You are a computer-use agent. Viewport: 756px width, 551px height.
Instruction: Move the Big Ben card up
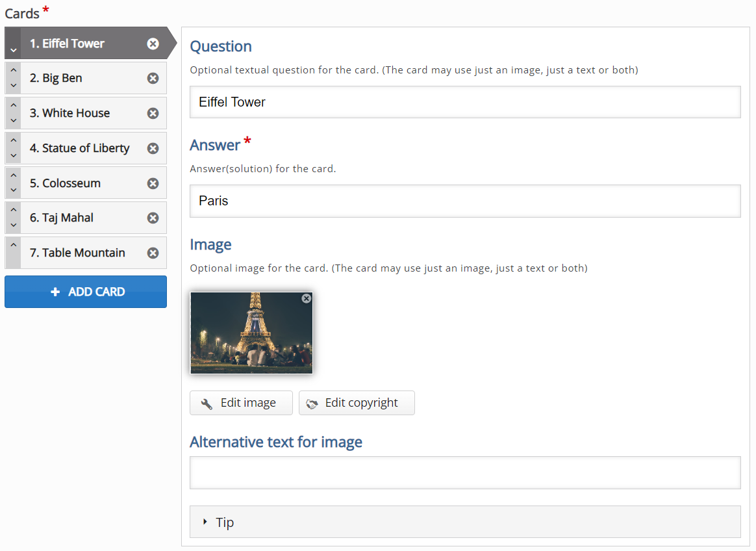pyautogui.click(x=14, y=70)
